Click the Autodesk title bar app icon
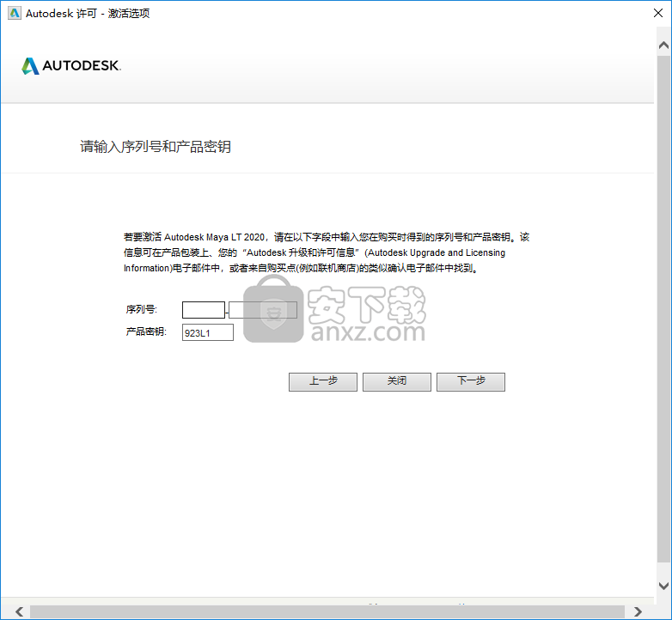672x620 pixels. point(15,13)
